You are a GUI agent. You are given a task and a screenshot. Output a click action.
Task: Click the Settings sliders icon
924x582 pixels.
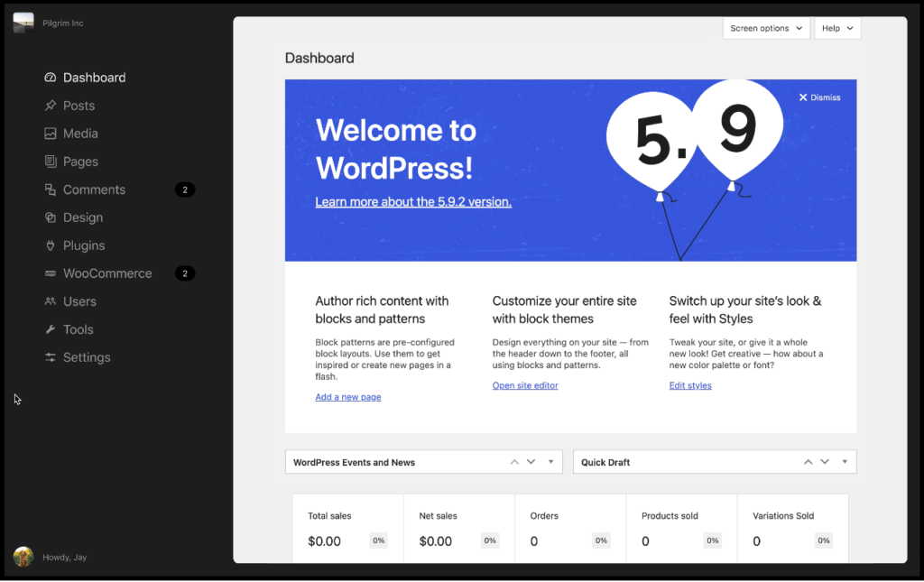51,357
